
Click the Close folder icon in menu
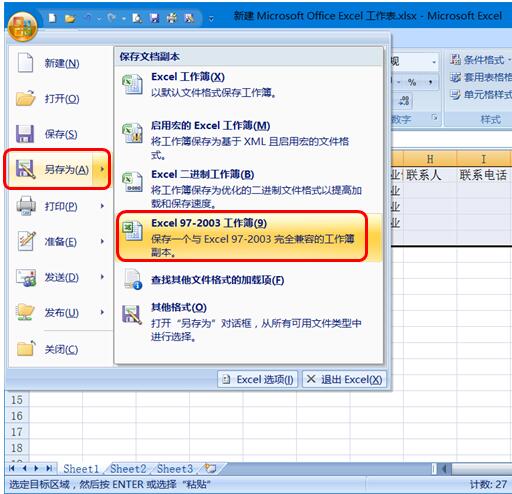pyautogui.click(x=26, y=349)
